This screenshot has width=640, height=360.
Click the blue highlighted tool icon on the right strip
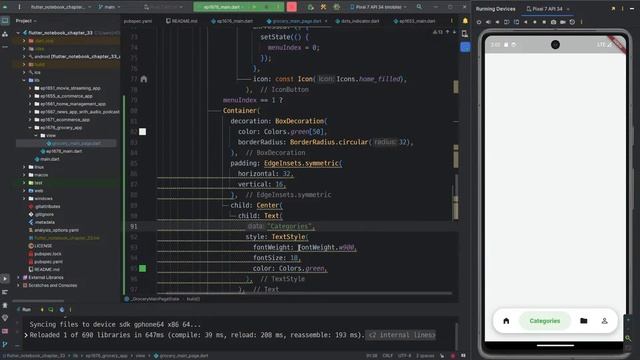(x=465, y=47)
